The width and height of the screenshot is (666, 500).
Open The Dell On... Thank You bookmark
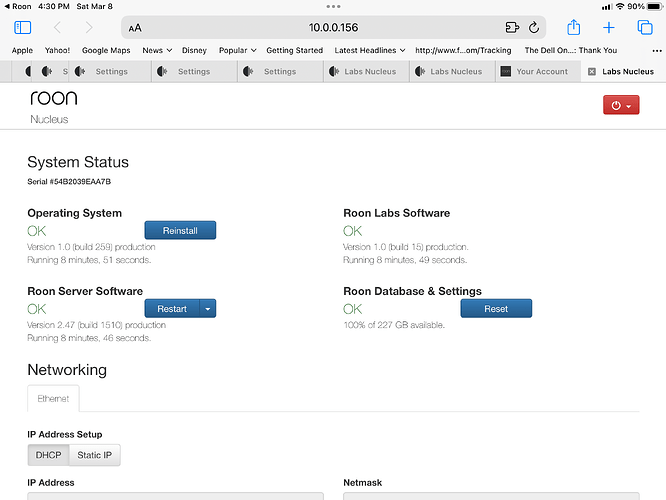click(571, 50)
